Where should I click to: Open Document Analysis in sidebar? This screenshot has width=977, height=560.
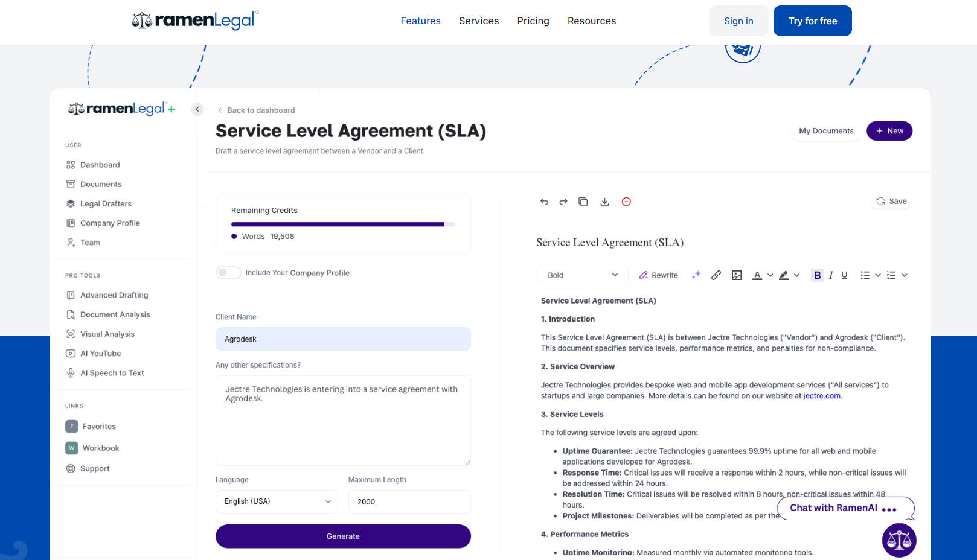(115, 314)
